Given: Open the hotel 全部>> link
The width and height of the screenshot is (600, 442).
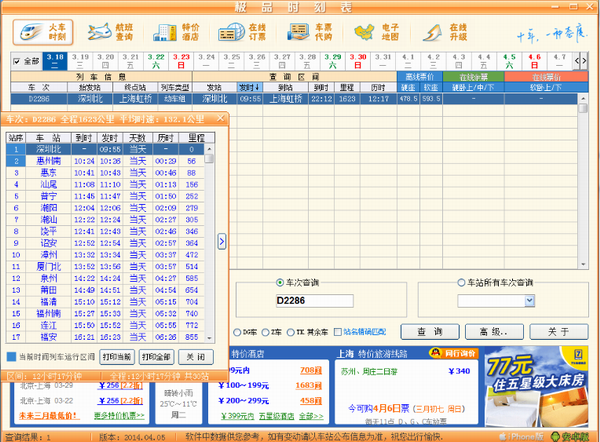Looking at the screenshot, I should click(x=311, y=416).
